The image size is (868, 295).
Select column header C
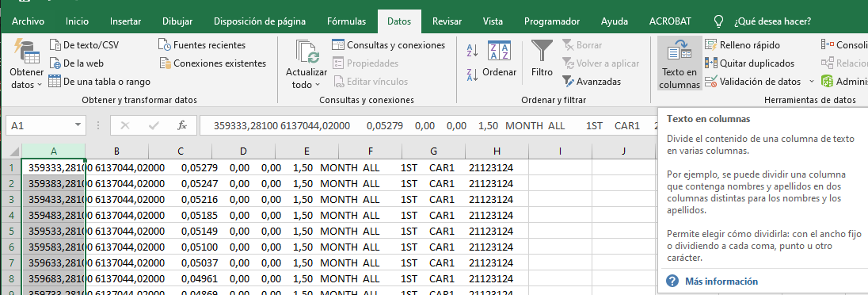pyautogui.click(x=181, y=151)
